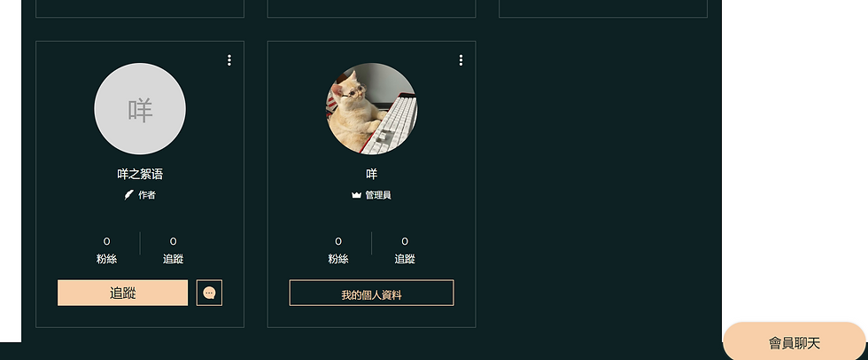Open the 會員聊天 member chat button
Viewport: 868px width, 360px height.
click(794, 343)
